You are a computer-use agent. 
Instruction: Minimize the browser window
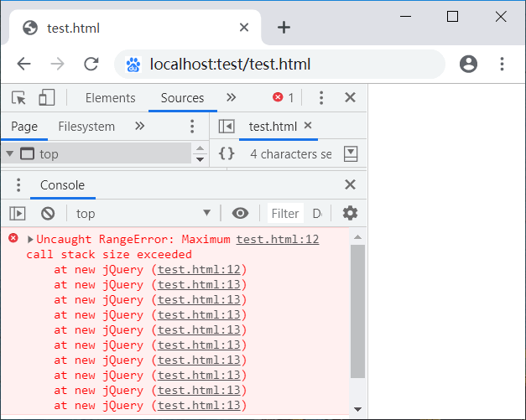405,16
